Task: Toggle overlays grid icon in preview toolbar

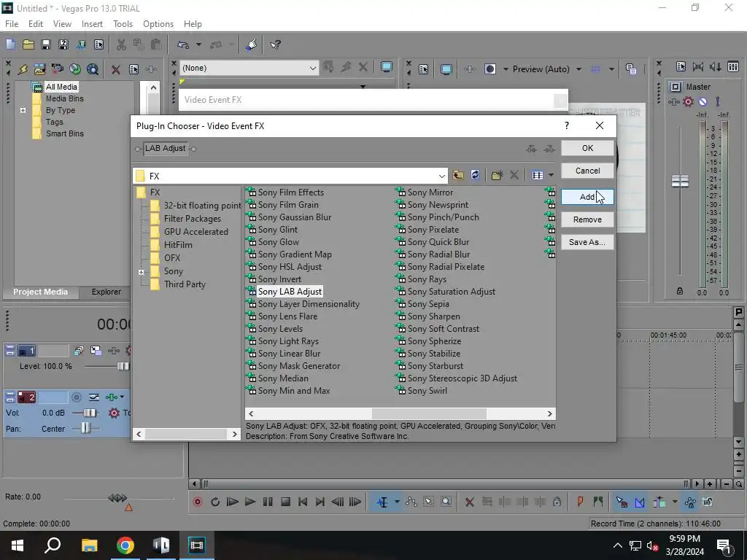Action: [595, 69]
